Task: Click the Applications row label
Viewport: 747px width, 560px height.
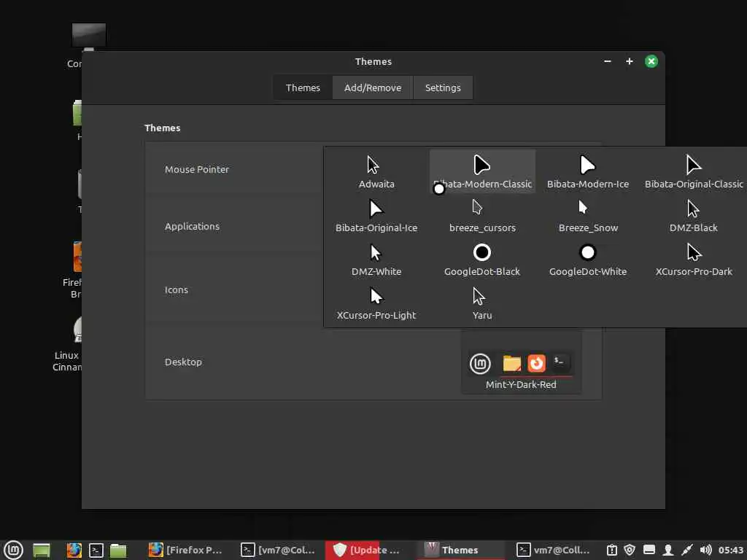Action: tap(192, 226)
